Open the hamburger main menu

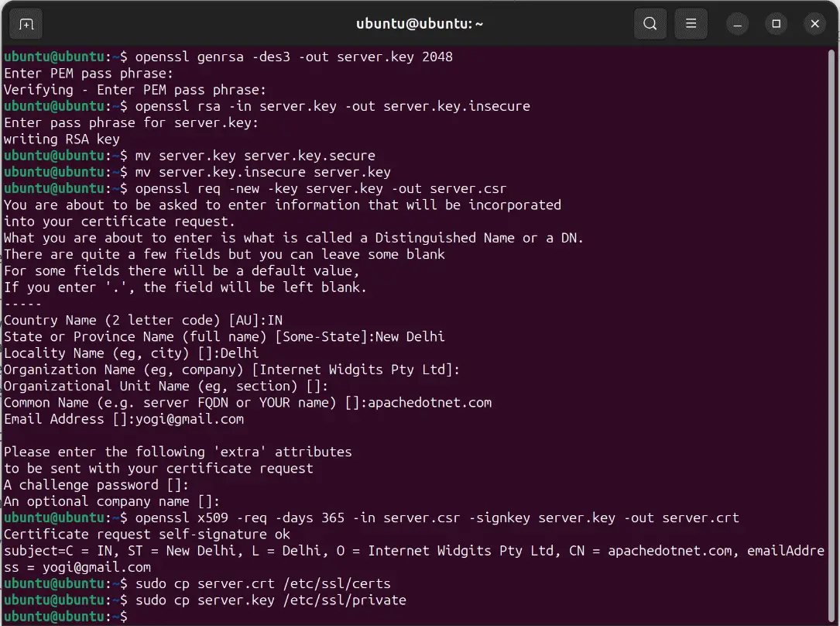pos(691,24)
